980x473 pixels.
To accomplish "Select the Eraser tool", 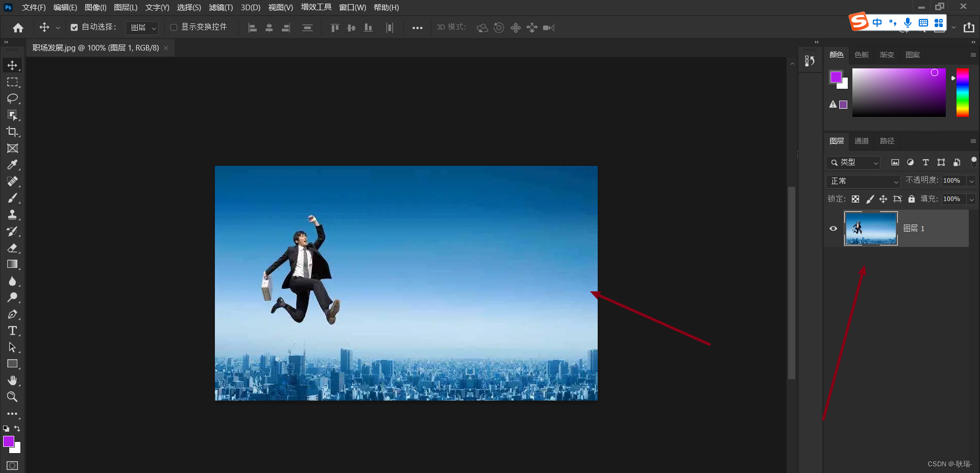I will pyautogui.click(x=12, y=248).
